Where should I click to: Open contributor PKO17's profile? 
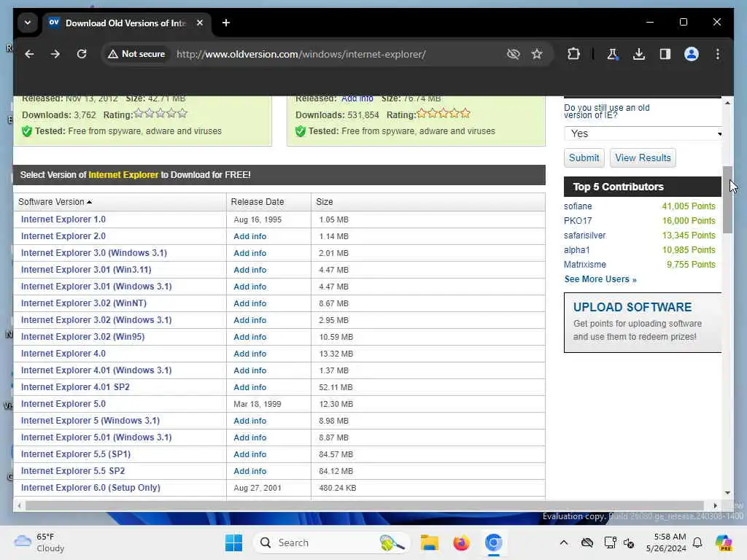click(x=578, y=221)
